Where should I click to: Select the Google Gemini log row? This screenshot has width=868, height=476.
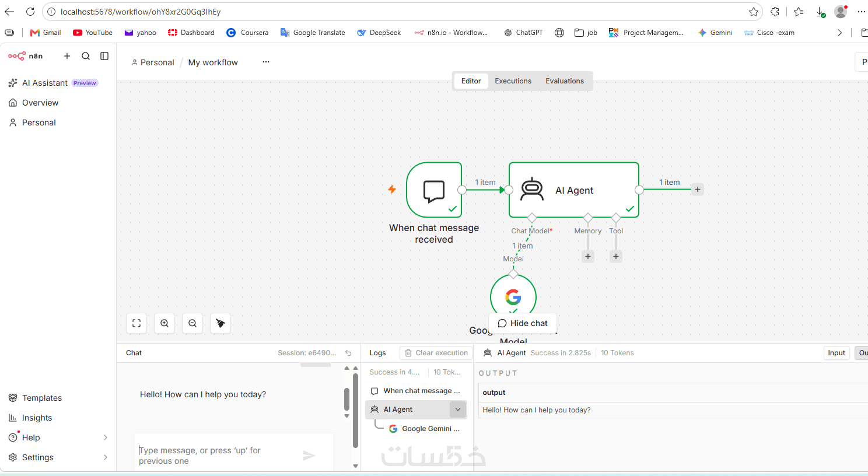426,429
